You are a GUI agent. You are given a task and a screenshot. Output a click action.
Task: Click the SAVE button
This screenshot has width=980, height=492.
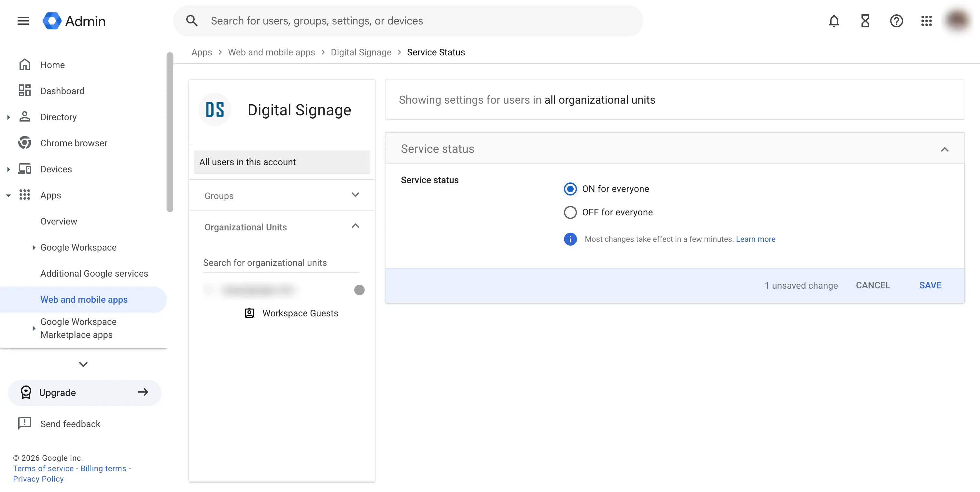click(x=930, y=285)
